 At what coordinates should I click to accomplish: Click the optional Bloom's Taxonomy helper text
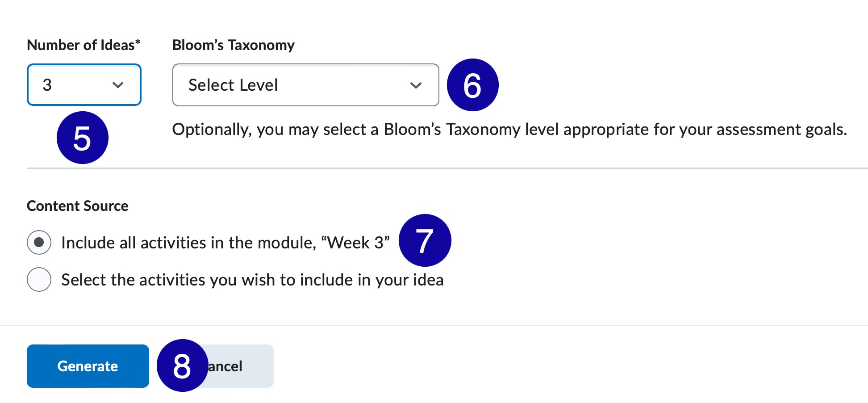coord(509,130)
